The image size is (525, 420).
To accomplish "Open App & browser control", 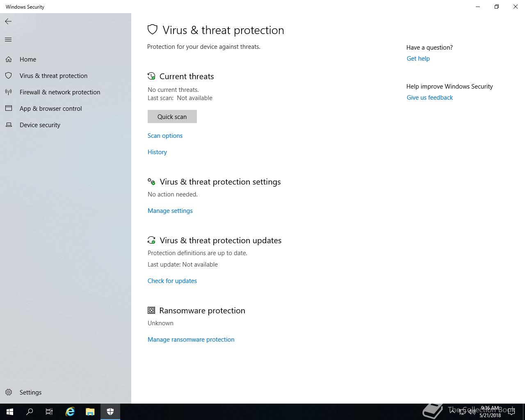I will click(x=66, y=109).
